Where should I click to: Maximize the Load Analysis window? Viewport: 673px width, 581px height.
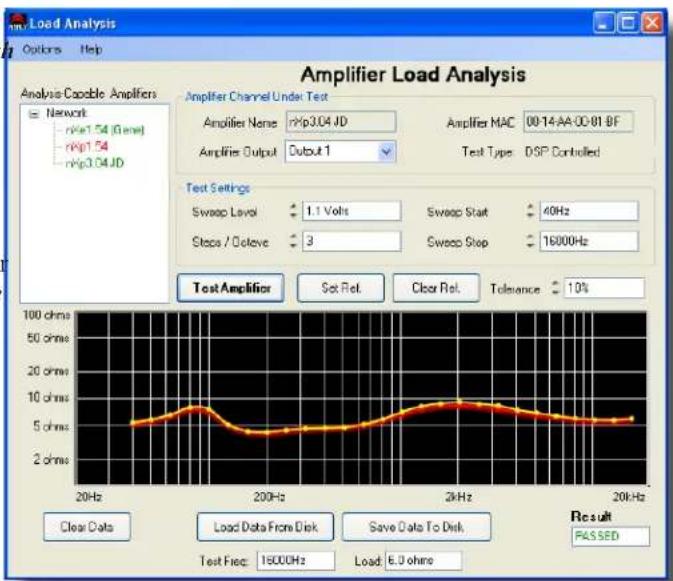(628, 23)
